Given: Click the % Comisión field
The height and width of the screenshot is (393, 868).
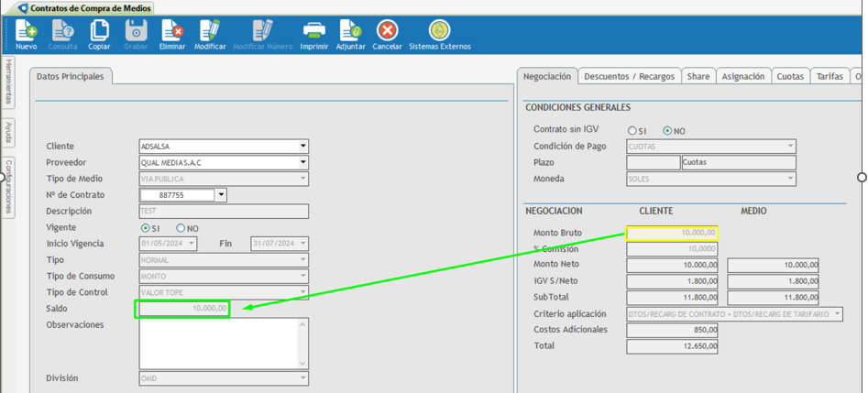Looking at the screenshot, I should (673, 249).
